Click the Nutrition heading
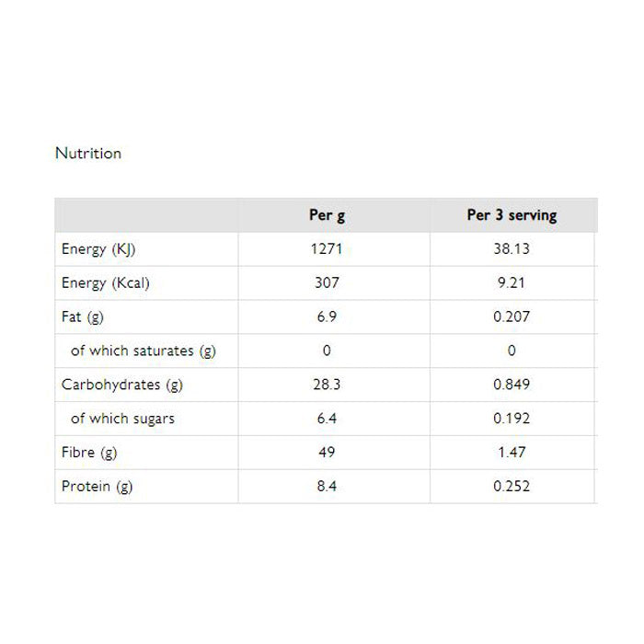The image size is (644, 644). click(88, 154)
